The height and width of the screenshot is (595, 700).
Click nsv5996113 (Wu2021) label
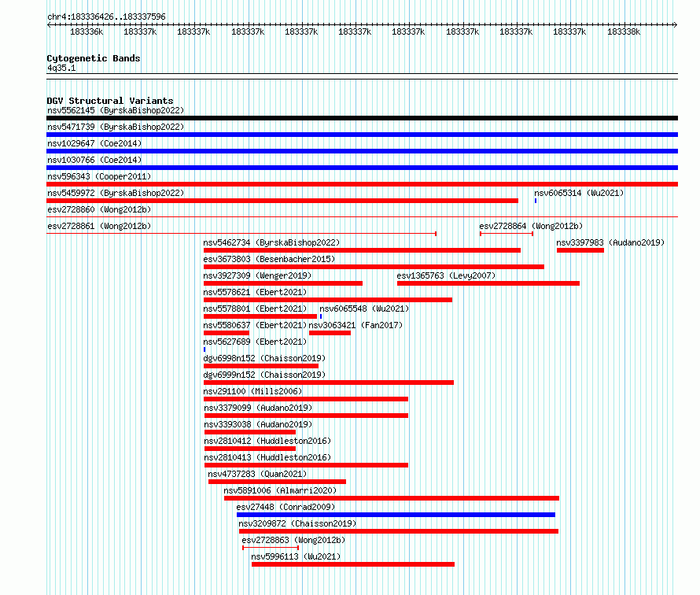click(x=296, y=556)
